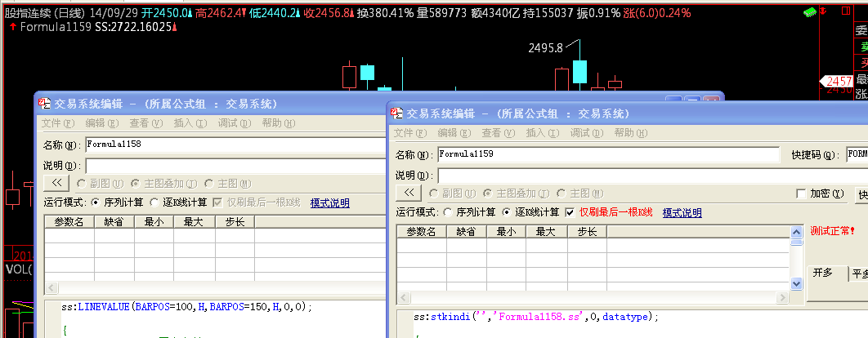Select 逐K线计算 radio in Formula1159 window
Viewport: 868px width, 338px height.
coord(505,212)
